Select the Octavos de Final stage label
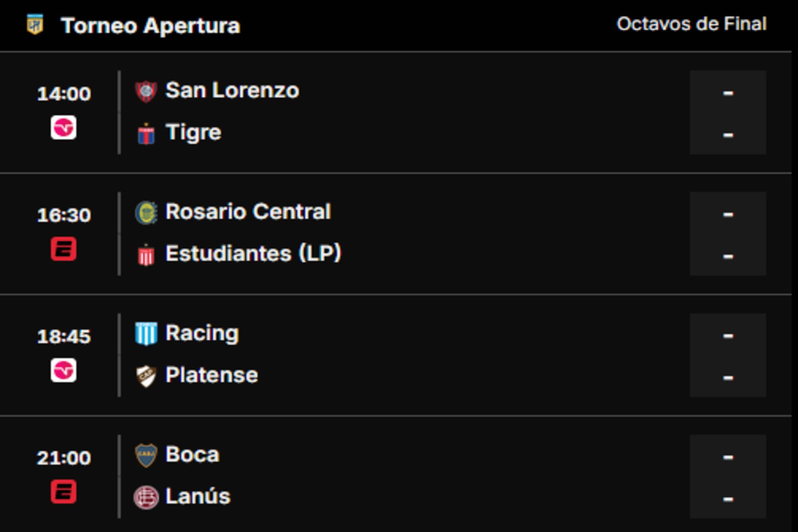 click(691, 24)
